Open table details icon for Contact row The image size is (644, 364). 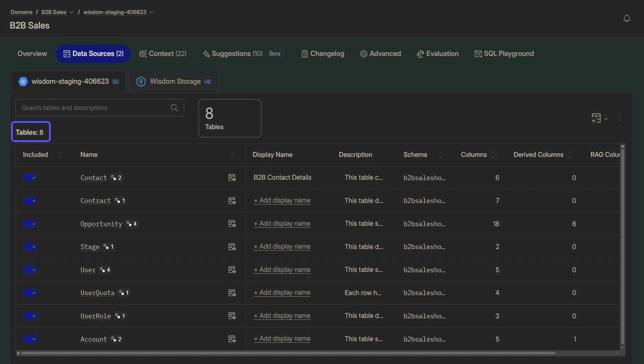232,178
